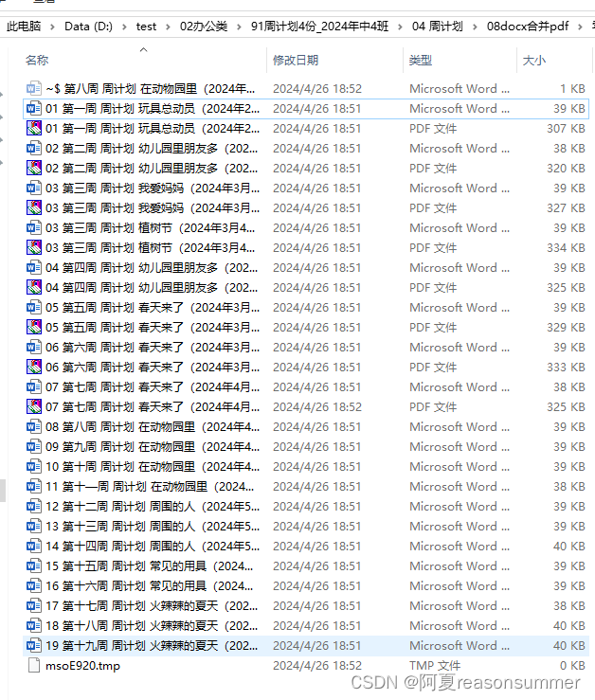Click blank file icon of msoE920.tmp
The height and width of the screenshot is (700, 595).
click(34, 665)
